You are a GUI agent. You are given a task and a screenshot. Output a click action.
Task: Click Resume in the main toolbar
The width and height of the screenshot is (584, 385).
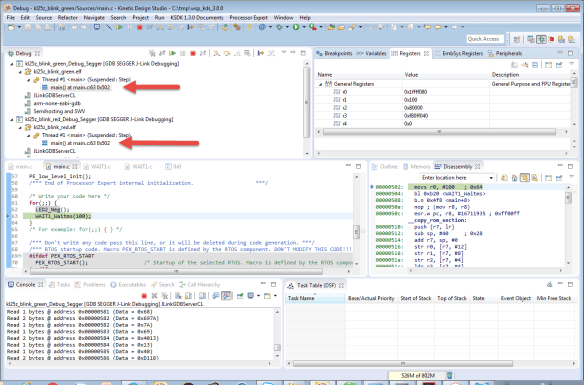119,27
